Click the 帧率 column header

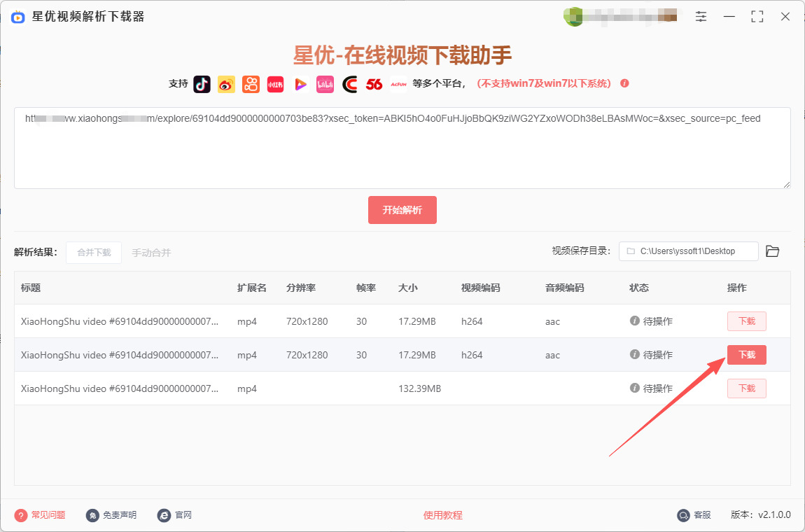[x=366, y=288]
